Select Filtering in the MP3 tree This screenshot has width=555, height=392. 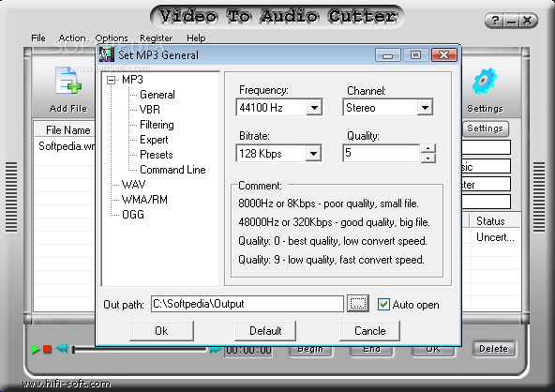(157, 125)
